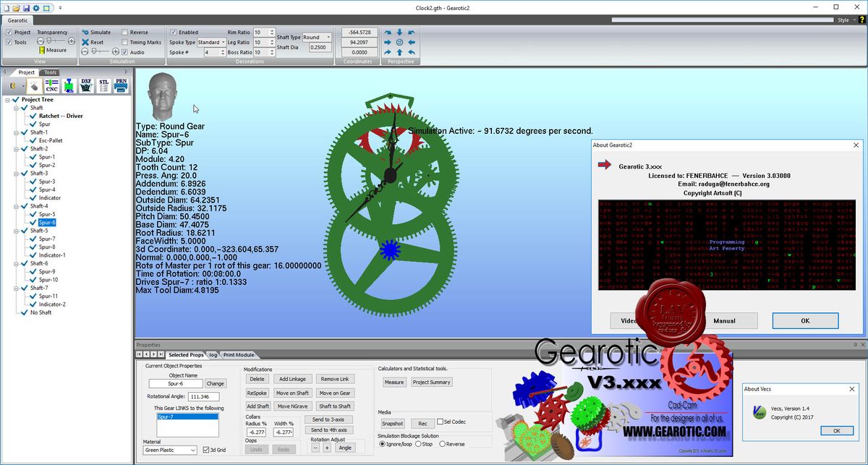Click the PRN print icon
The image size is (868, 465).
tap(121, 85)
